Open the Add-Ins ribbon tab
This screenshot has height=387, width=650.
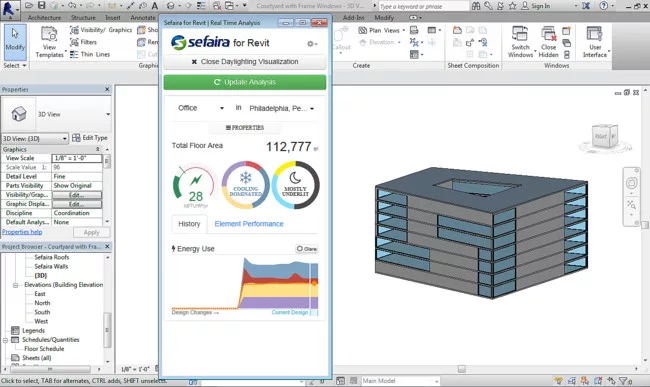[x=354, y=18]
